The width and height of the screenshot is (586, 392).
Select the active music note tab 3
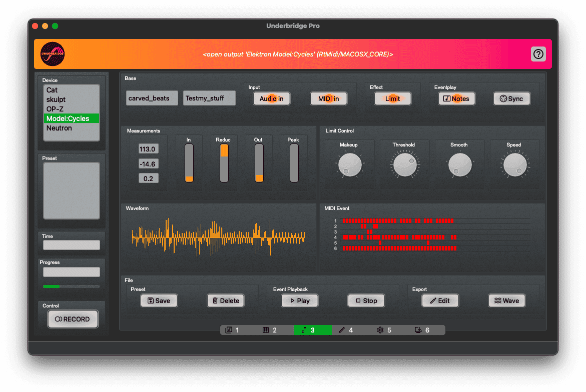coord(312,330)
